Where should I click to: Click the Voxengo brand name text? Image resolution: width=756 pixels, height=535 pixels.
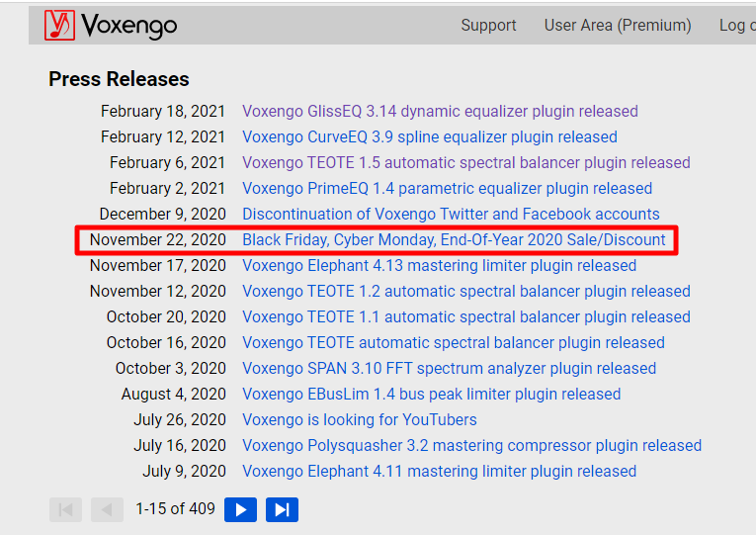(x=130, y=26)
